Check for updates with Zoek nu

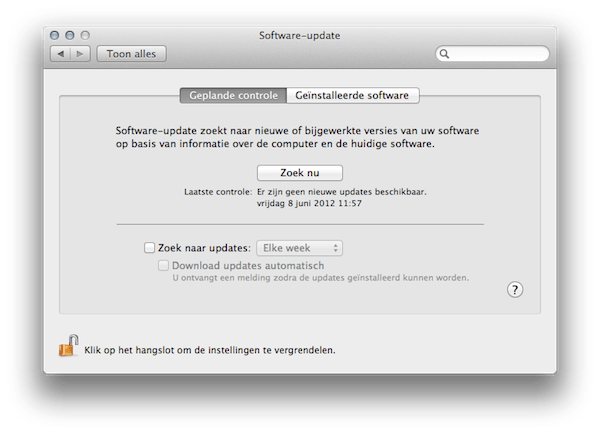pyautogui.click(x=300, y=173)
